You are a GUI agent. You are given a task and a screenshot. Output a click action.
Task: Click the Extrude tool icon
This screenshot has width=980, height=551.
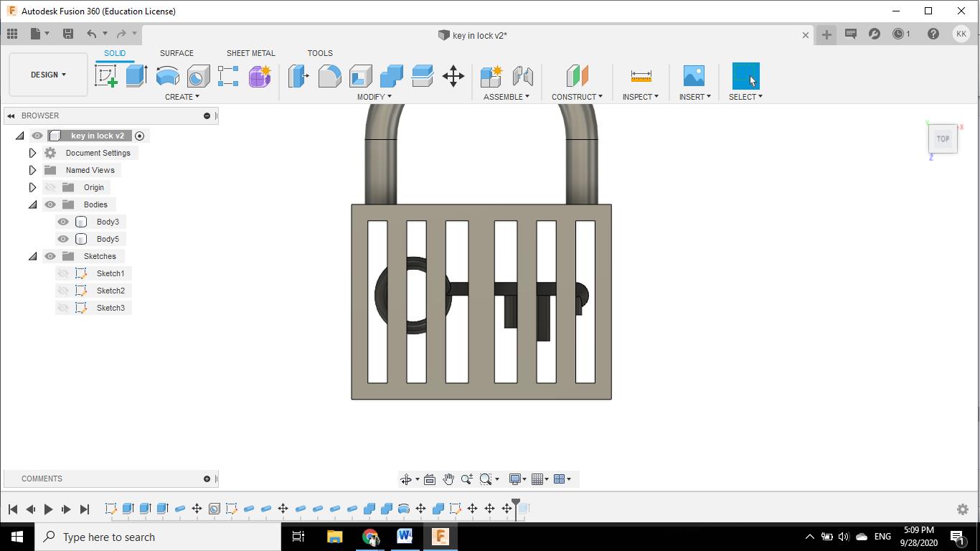[x=136, y=76]
